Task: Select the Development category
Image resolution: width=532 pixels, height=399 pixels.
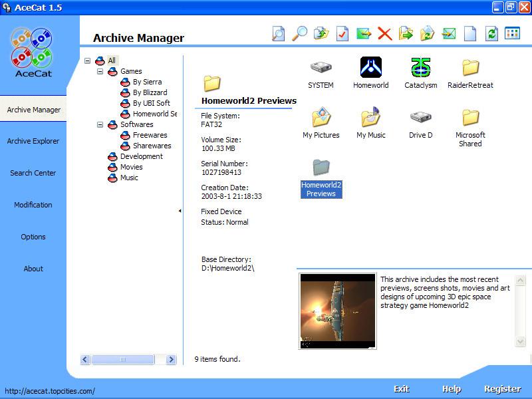Action: pos(142,156)
